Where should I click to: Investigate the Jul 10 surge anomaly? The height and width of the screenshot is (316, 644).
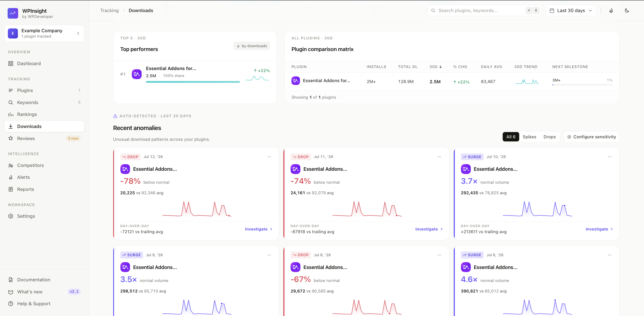[x=599, y=229]
